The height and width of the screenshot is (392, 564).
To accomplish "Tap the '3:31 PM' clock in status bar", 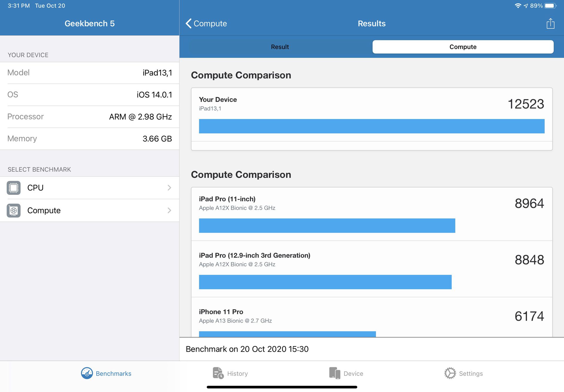I will [19, 6].
